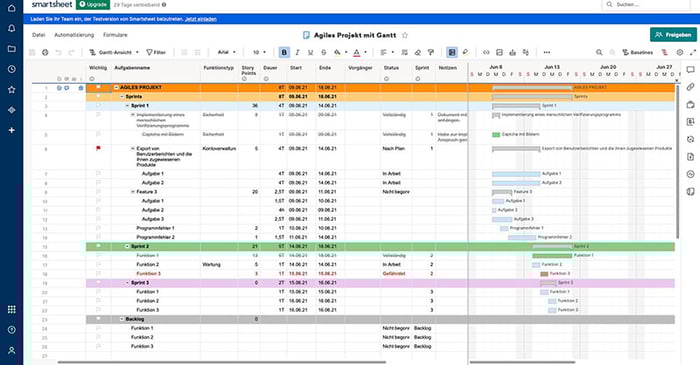Collapse the Sprint 1 section
The width and height of the screenshot is (700, 365).
point(127,106)
